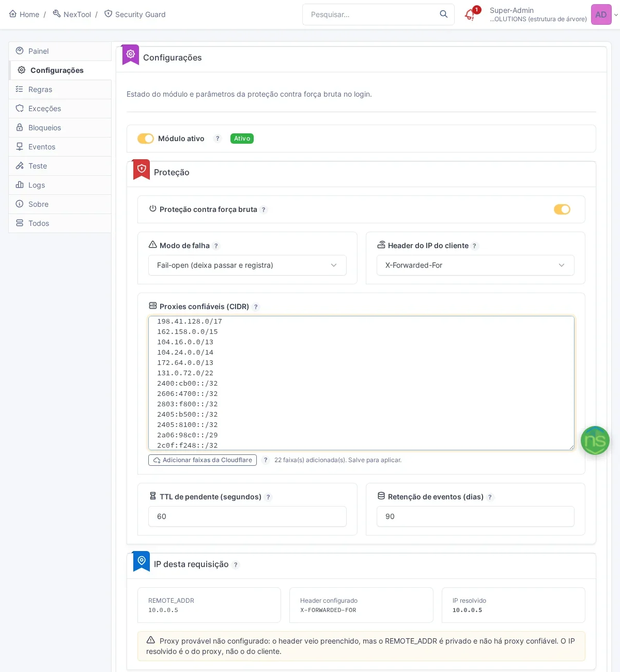Open Painel in the sidebar

(60, 51)
